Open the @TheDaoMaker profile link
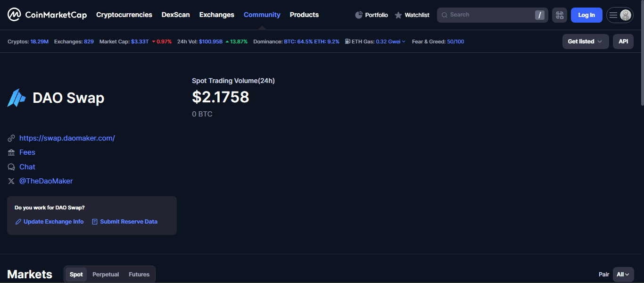The image size is (644, 283). [x=46, y=181]
